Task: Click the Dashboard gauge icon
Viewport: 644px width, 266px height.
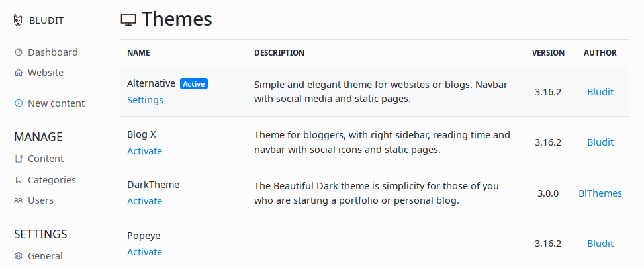Action: [x=19, y=52]
